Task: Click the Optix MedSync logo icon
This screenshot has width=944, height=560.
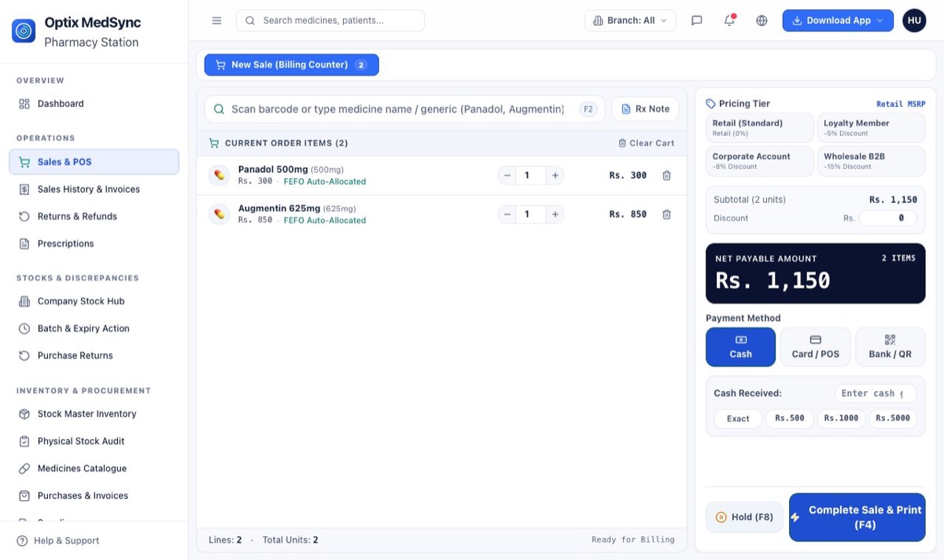Action: click(x=24, y=31)
